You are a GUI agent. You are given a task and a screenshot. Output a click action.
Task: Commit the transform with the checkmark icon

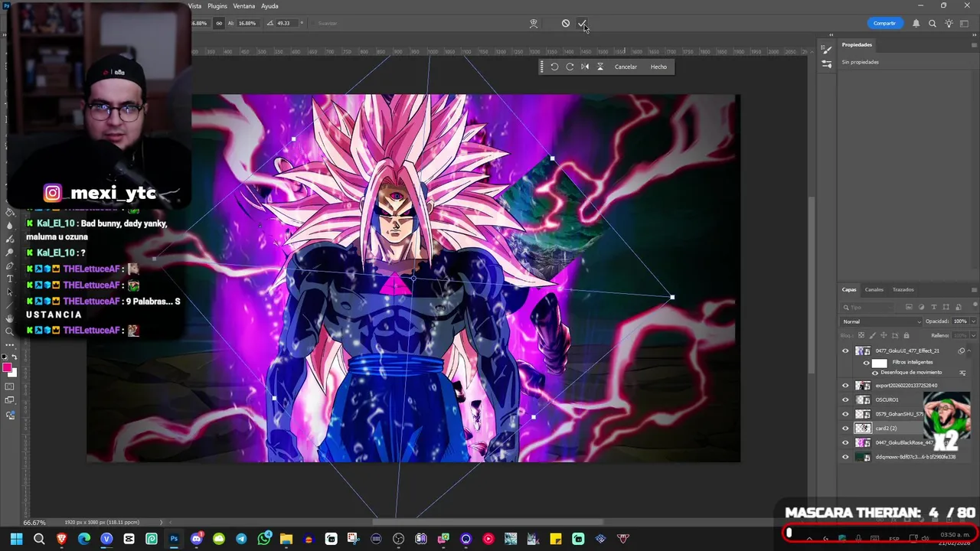[582, 23]
